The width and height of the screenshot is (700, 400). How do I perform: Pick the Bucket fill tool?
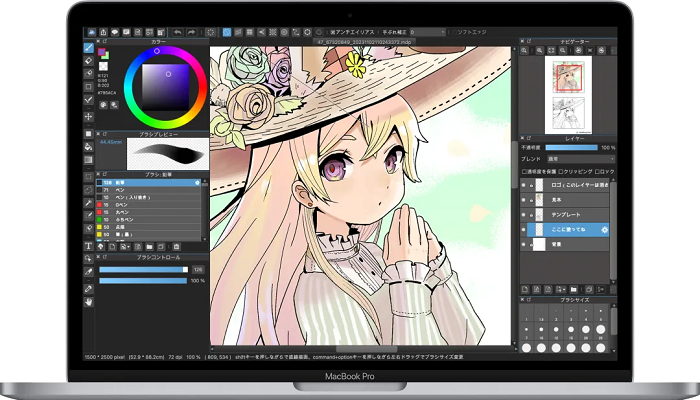point(89,146)
